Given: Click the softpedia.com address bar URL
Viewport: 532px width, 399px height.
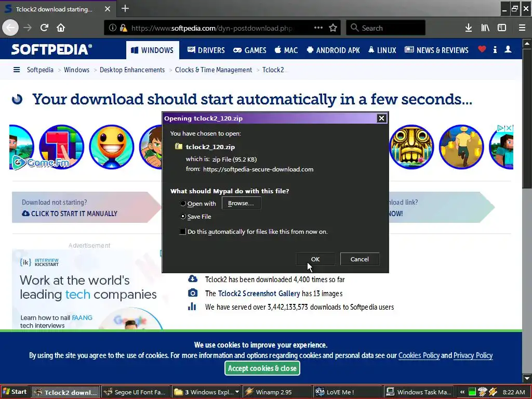Looking at the screenshot, I should [212, 28].
